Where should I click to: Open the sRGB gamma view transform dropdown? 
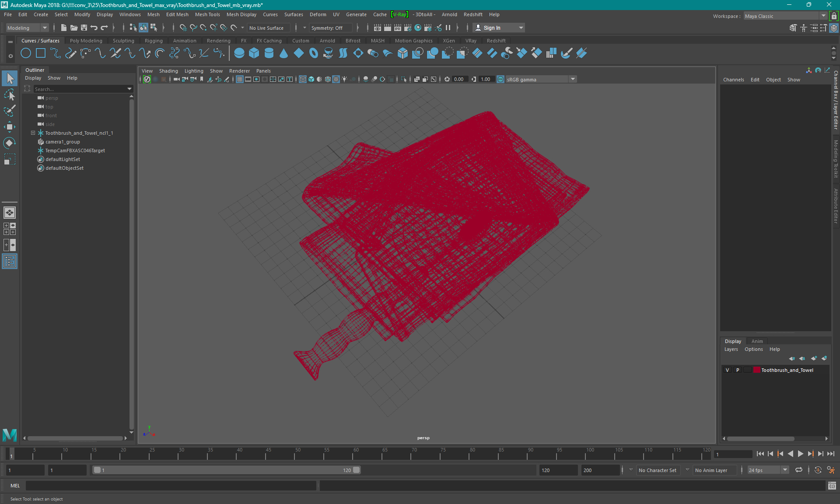[541, 79]
